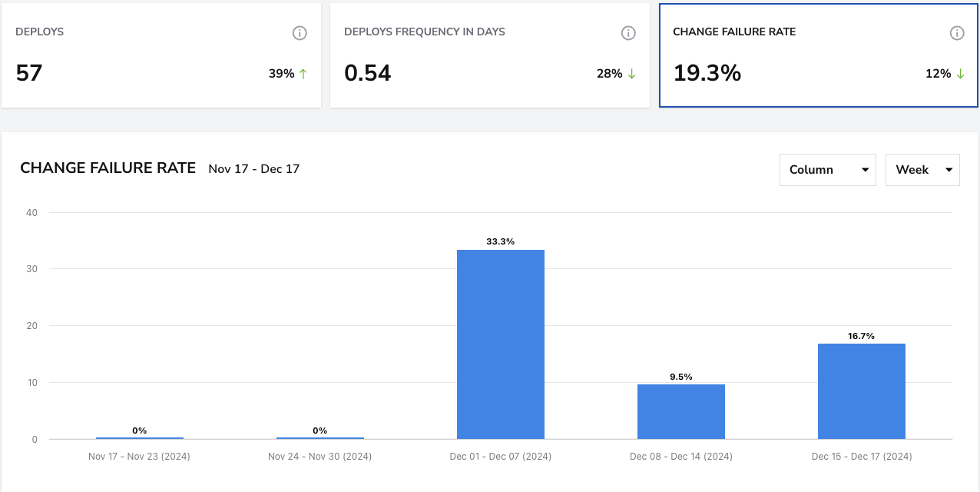Click the down arrow next to 28%
This screenshot has height=492, width=980.
[632, 74]
